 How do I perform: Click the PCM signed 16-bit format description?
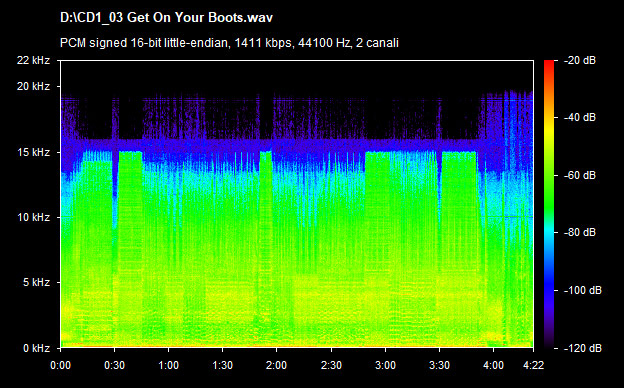click(x=229, y=43)
